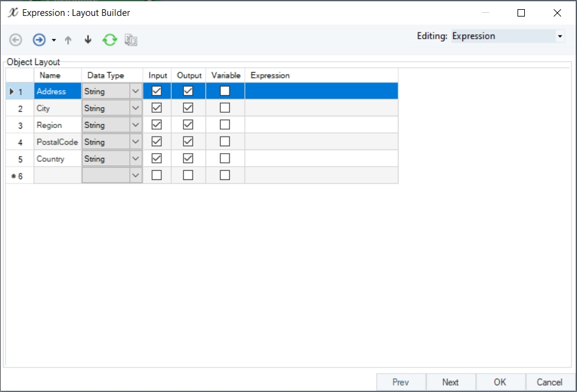
Task: Open the forward arrow's small dropdown
Action: (x=54, y=40)
